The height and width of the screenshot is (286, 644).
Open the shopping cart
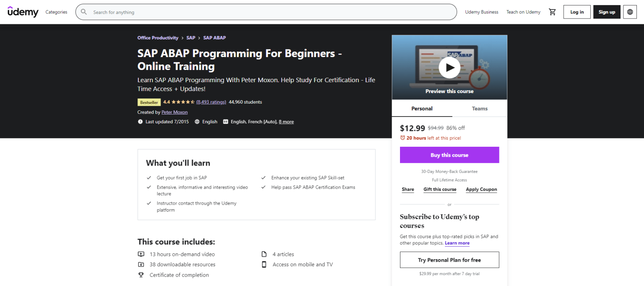click(x=552, y=12)
